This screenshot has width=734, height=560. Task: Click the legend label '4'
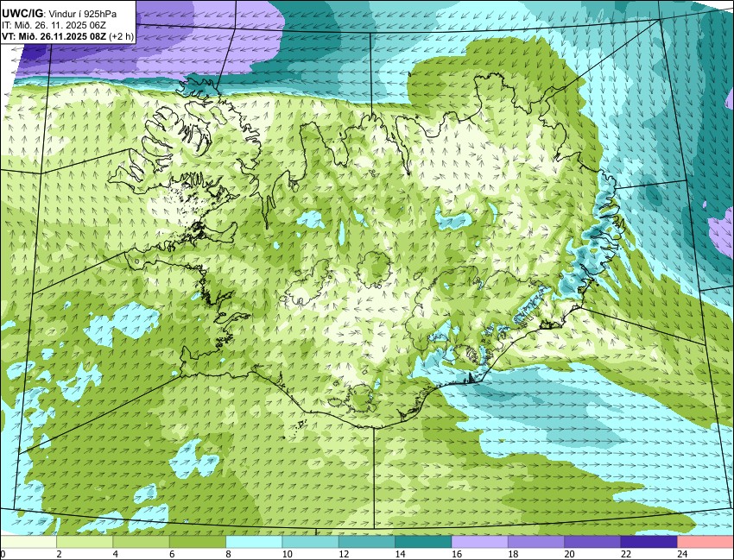click(116, 554)
